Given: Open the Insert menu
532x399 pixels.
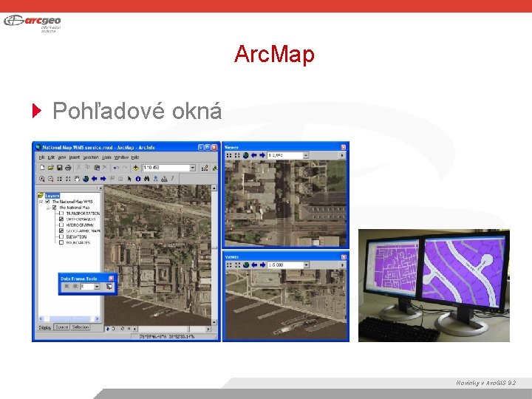Looking at the screenshot, I should tap(75, 157).
